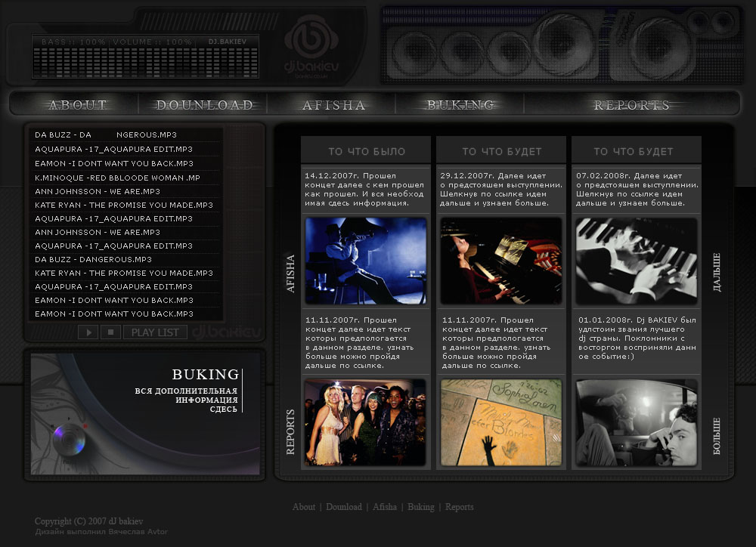
Task: Open the BUKING item in top navigation
Action: coord(461,104)
